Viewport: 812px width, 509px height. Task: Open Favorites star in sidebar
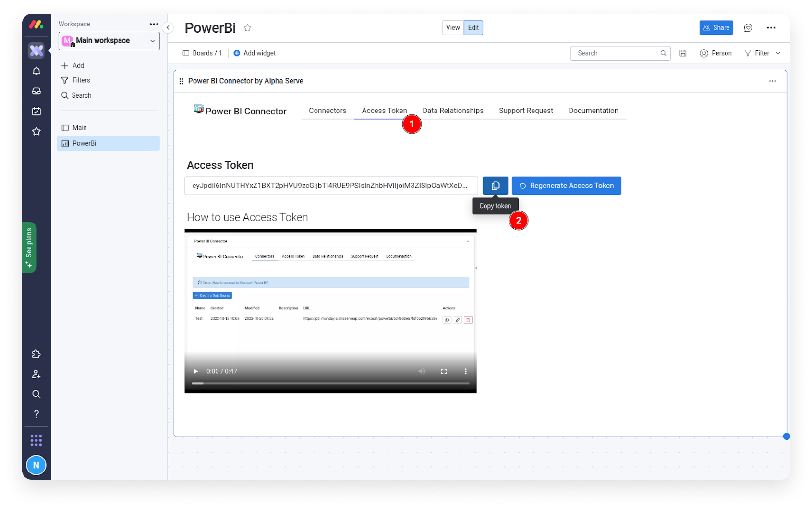coord(36,131)
